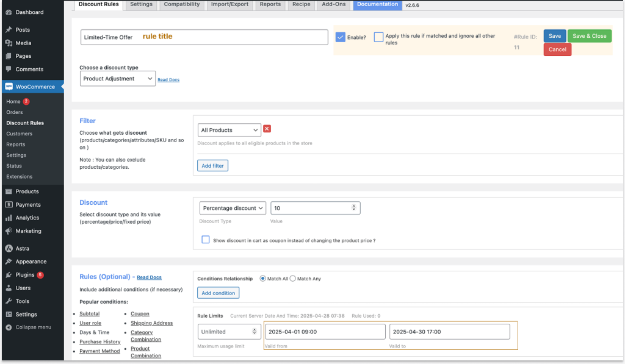625x364 pixels.
Task: Click the Save & Close button
Action: [x=589, y=36]
